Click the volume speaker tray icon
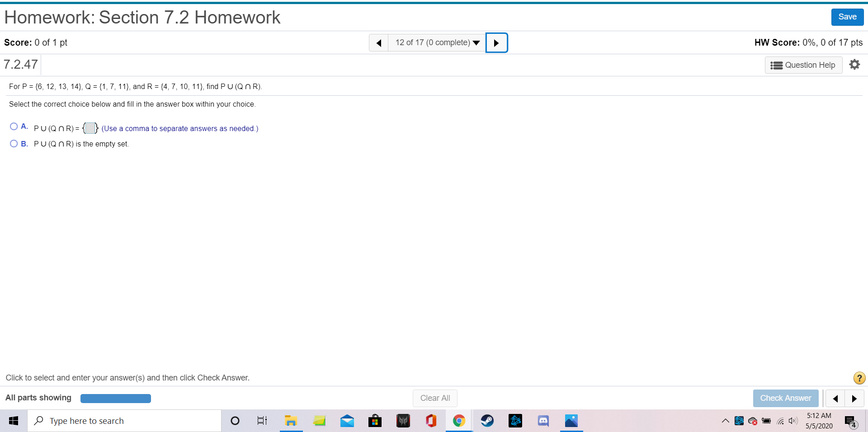The height and width of the screenshot is (432, 868). coord(793,421)
